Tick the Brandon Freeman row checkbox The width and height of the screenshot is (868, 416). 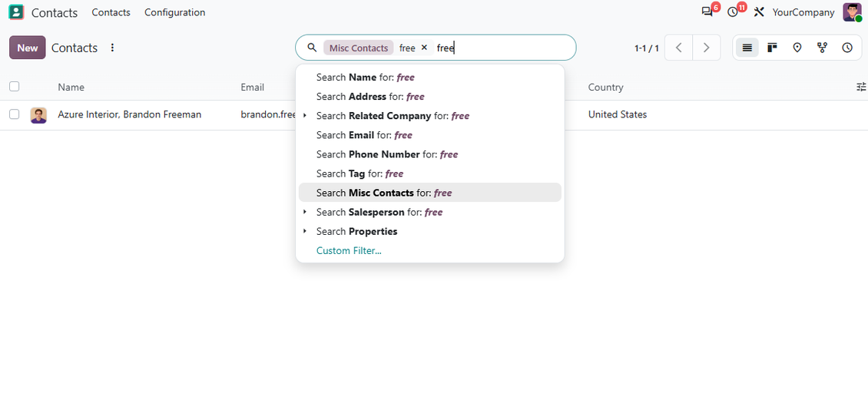click(x=15, y=114)
